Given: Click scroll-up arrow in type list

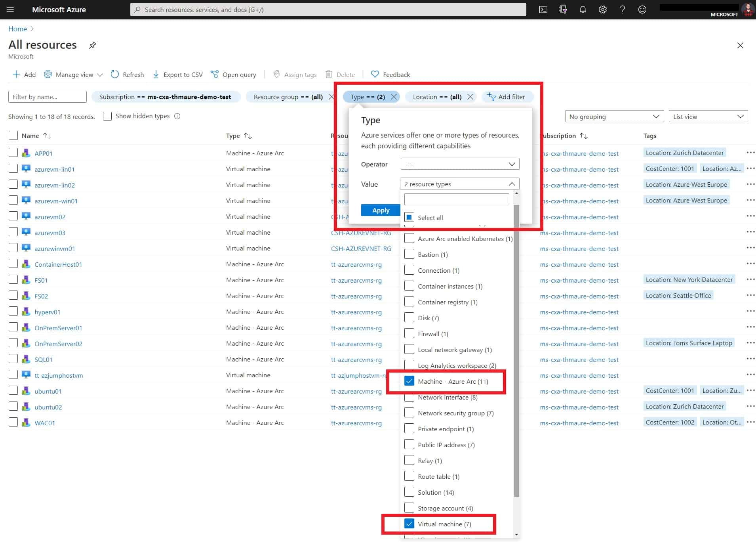Looking at the screenshot, I should point(516,193).
